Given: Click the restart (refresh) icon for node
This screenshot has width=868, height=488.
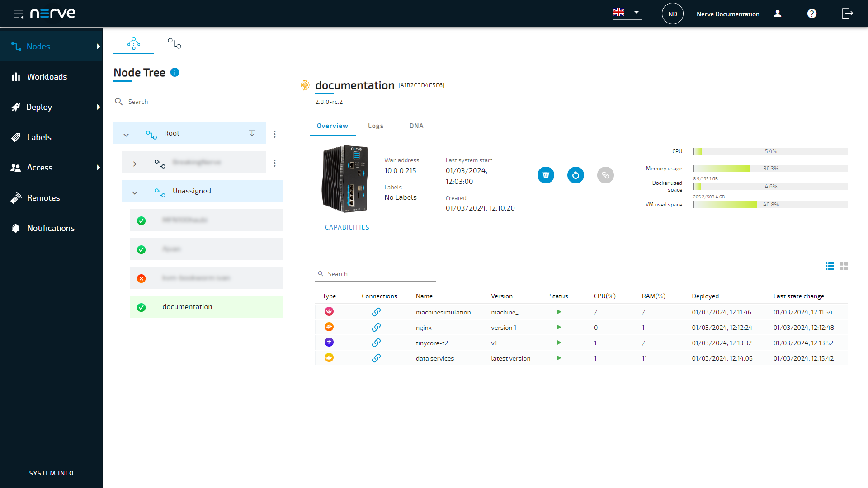Looking at the screenshot, I should pos(576,175).
